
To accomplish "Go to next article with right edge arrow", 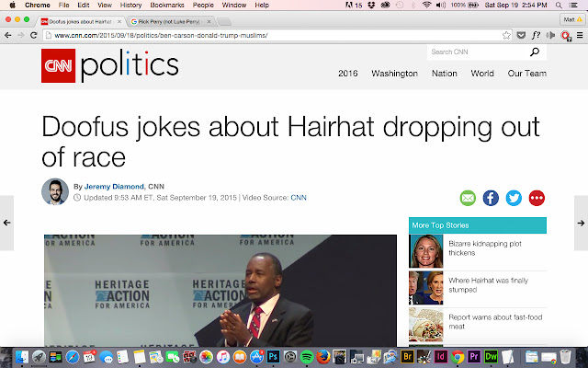I will [x=581, y=223].
